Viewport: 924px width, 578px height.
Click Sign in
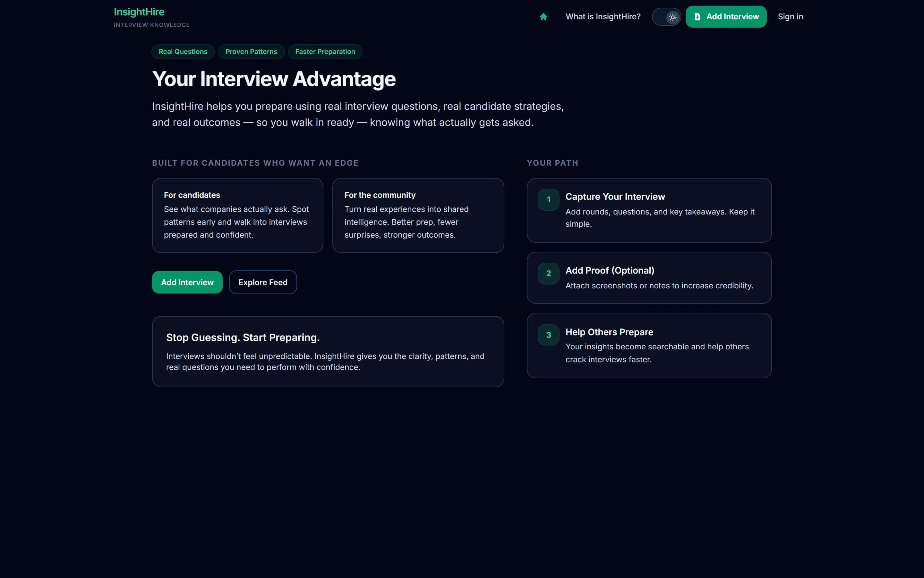(x=790, y=16)
